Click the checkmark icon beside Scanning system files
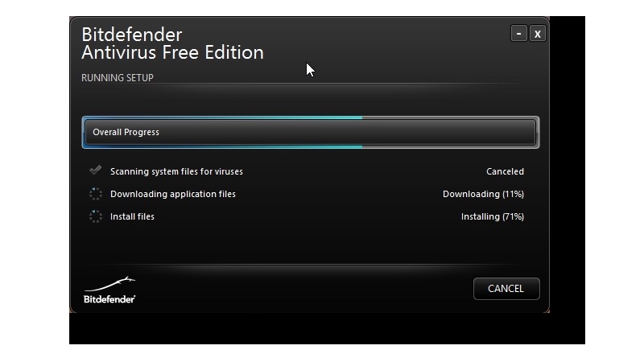 click(x=95, y=170)
